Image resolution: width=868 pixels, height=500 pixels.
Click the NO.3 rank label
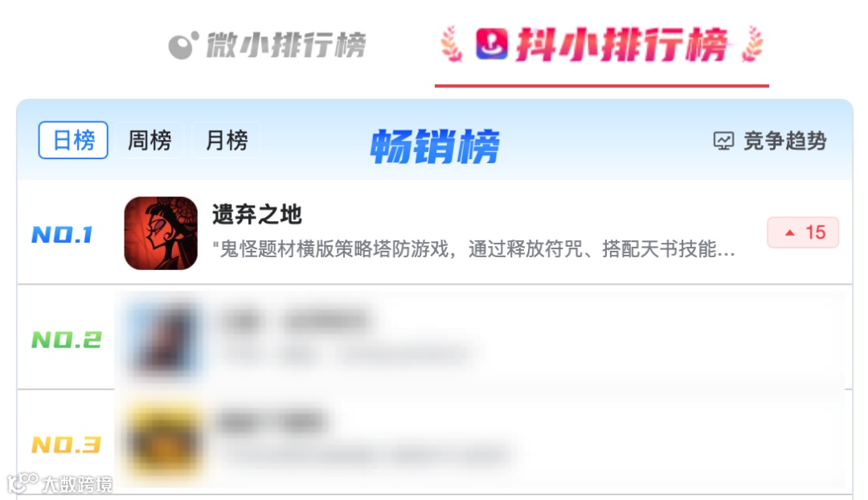click(67, 444)
